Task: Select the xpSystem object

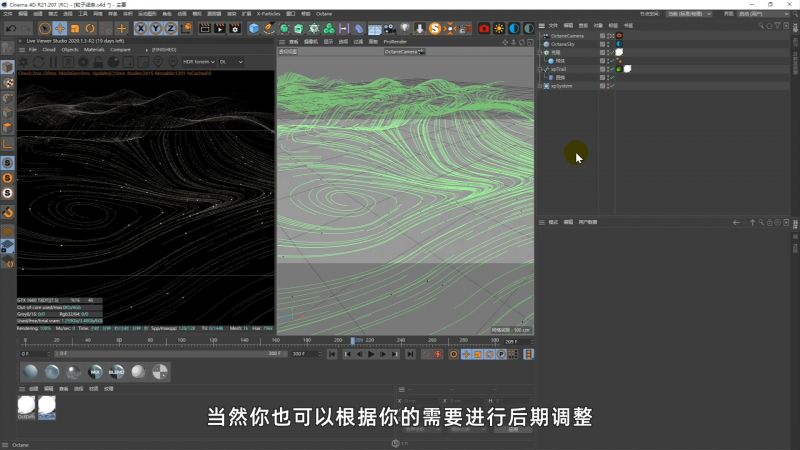Action: [561, 86]
